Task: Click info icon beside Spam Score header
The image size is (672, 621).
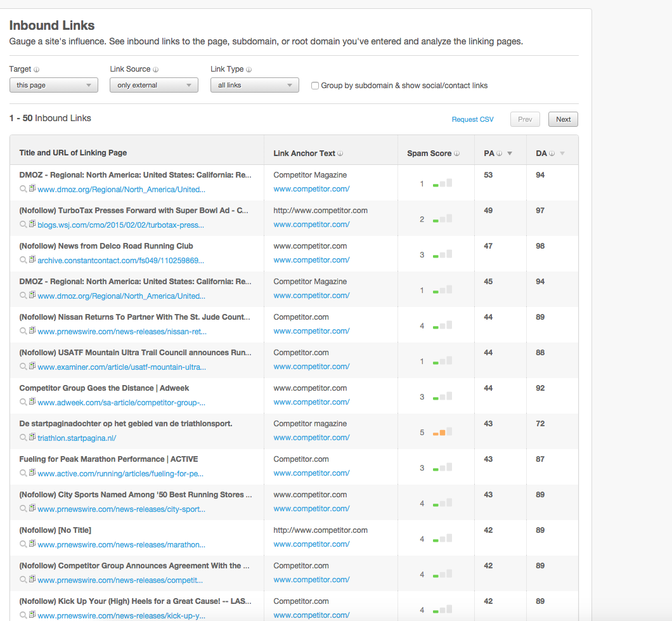Action: click(457, 154)
